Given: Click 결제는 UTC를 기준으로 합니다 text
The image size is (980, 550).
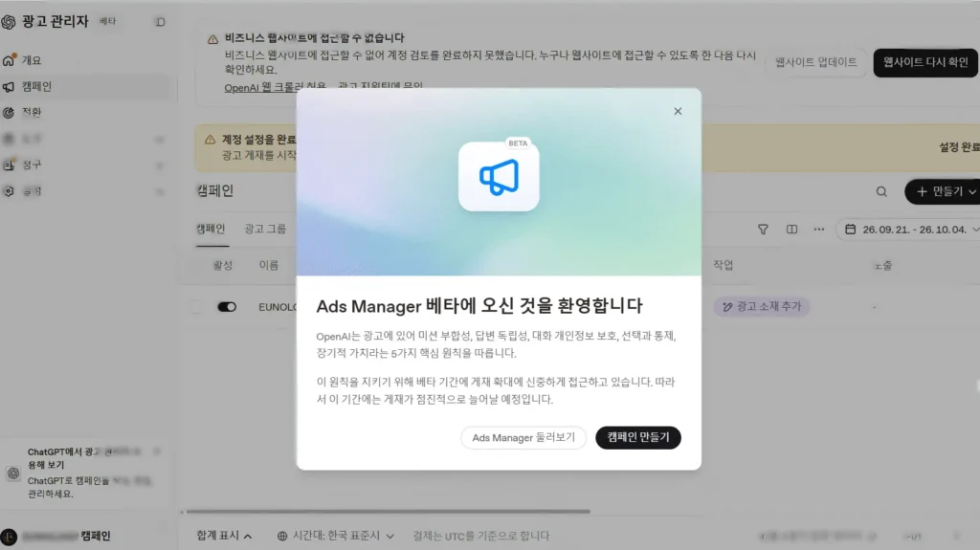Looking at the screenshot, I should click(x=481, y=536).
